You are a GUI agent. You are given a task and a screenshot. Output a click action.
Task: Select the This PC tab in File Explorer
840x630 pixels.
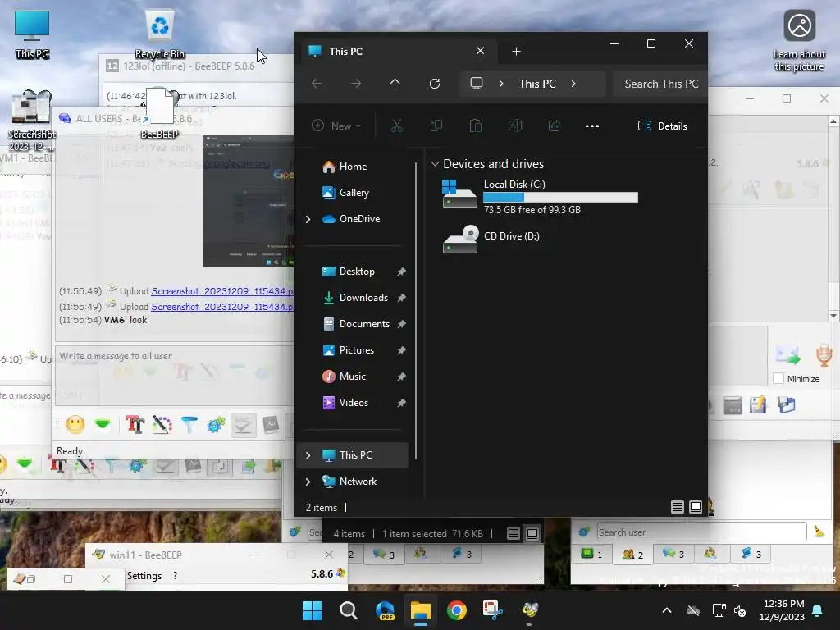click(x=398, y=52)
